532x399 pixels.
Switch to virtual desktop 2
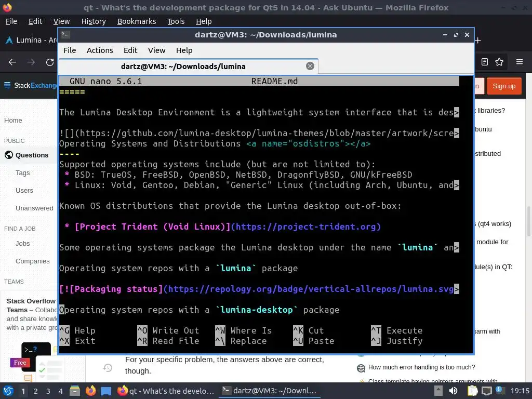(36, 391)
